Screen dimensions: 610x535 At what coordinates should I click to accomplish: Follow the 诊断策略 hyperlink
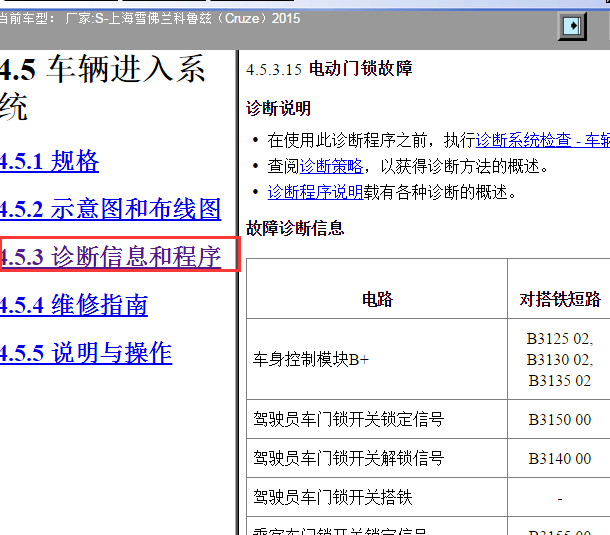[331, 166]
